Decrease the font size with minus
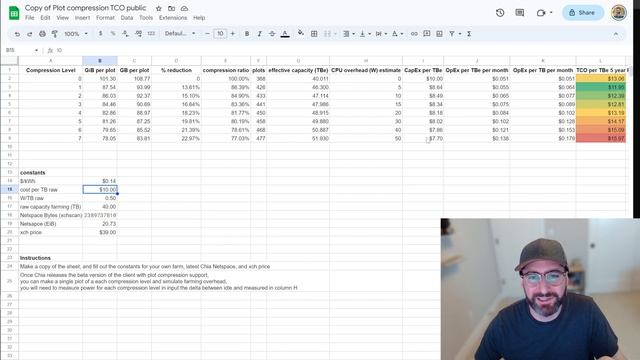The width and height of the screenshot is (640, 360). point(207,33)
